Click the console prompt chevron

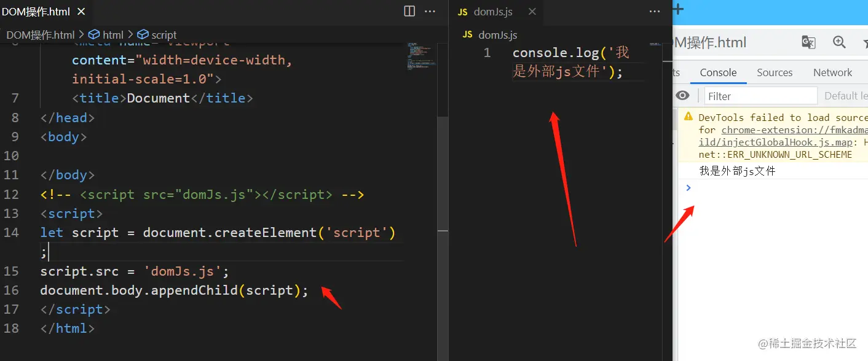[x=688, y=187]
